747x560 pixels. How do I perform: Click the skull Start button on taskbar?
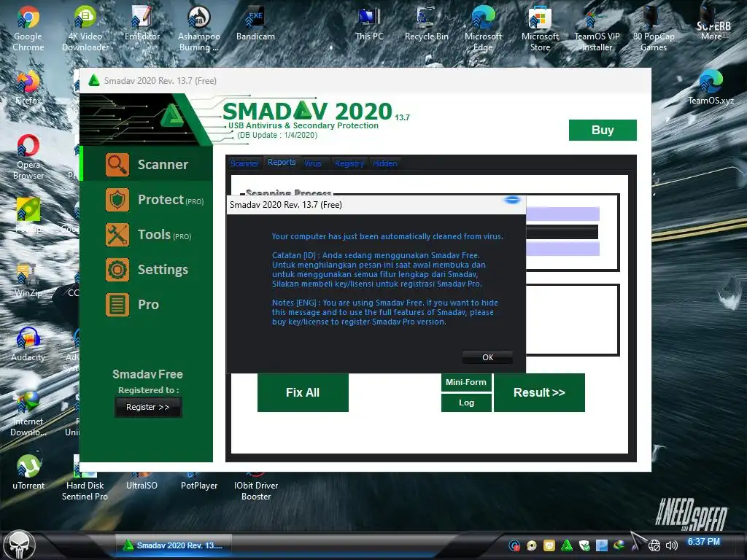(x=20, y=545)
